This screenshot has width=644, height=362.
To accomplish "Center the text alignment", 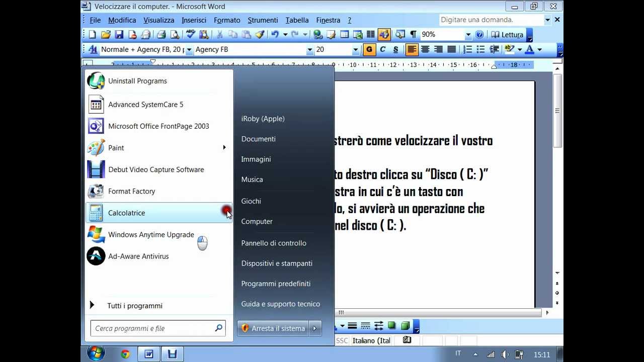I will point(425,49).
